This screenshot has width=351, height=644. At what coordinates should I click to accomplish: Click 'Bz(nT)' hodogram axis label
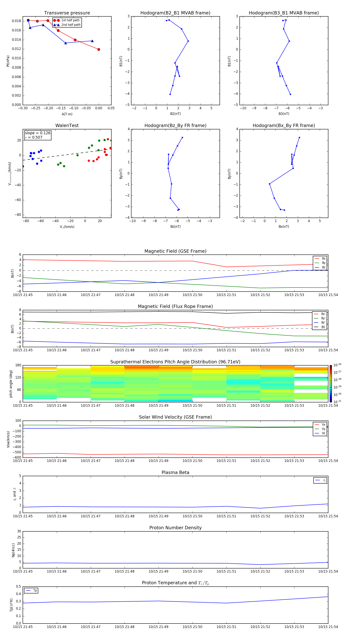[x=175, y=227]
